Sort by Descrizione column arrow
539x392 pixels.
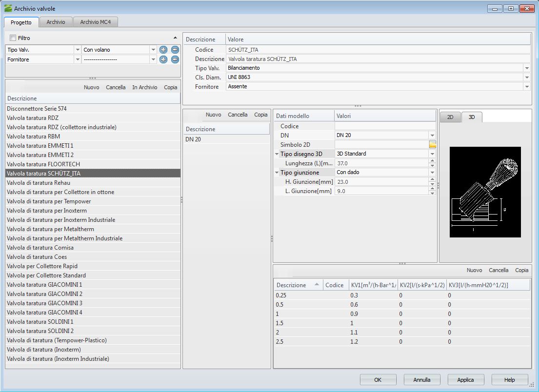pyautogui.click(x=317, y=285)
